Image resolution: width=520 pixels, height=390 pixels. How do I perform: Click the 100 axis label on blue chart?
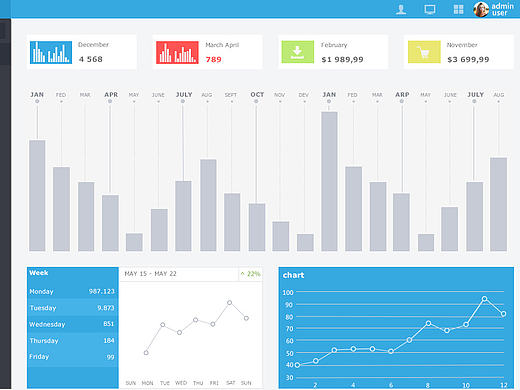[x=288, y=293]
